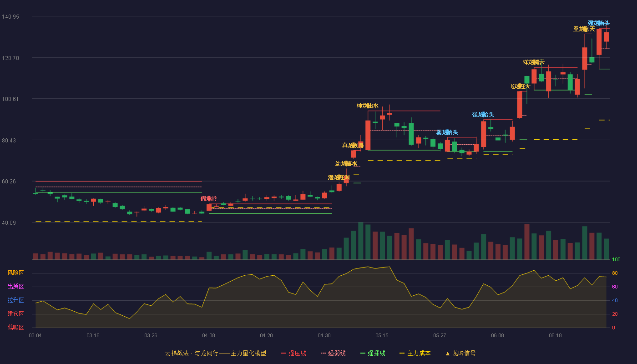This screenshot has width=637, height=364.
Task: Click the 05-27 date axis label
Action: click(x=440, y=335)
